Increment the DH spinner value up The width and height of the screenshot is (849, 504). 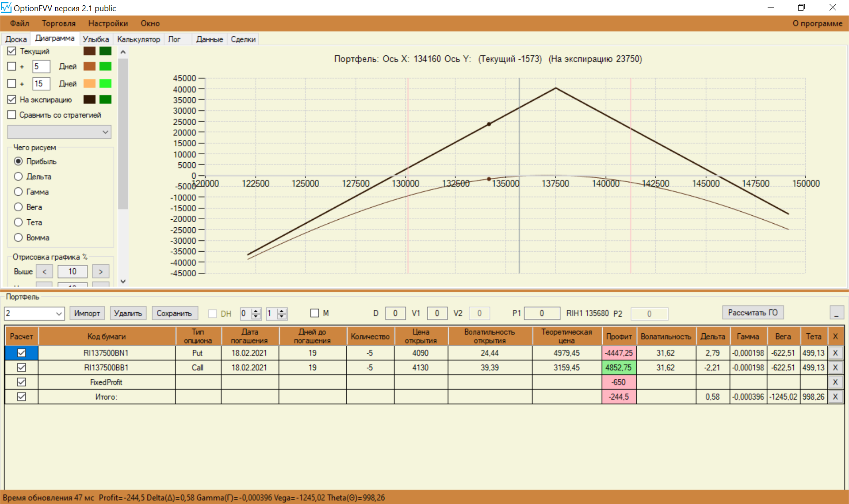[256, 311]
